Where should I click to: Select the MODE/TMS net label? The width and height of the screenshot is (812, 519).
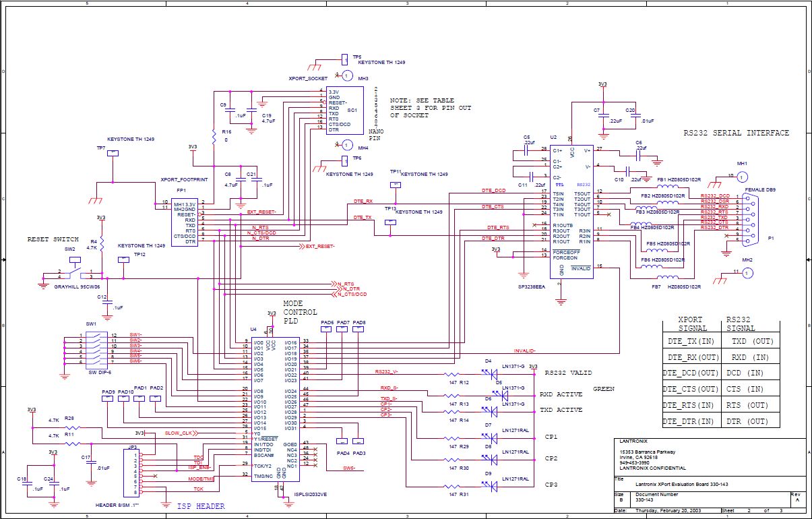201,478
